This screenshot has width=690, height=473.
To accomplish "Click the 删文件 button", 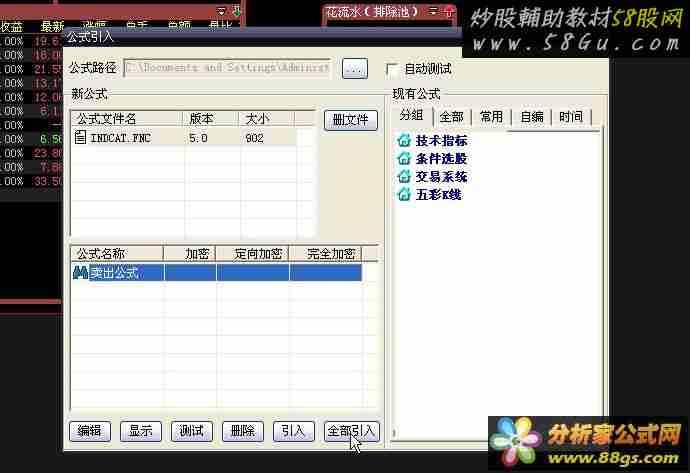I will [x=351, y=120].
